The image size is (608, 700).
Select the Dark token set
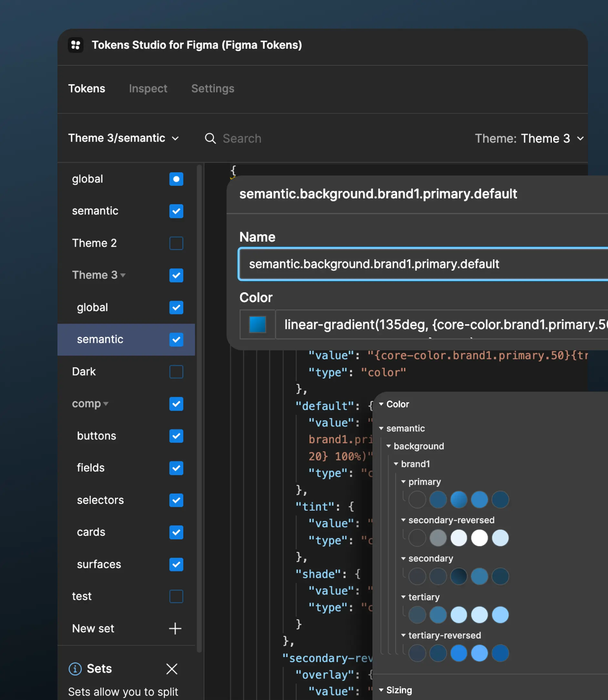click(84, 372)
